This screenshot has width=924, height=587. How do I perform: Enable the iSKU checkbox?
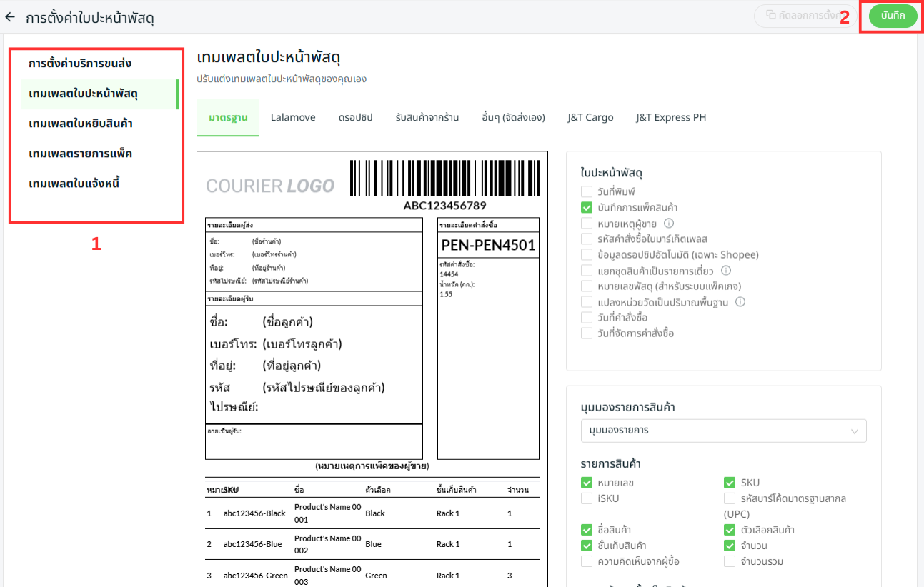click(587, 498)
